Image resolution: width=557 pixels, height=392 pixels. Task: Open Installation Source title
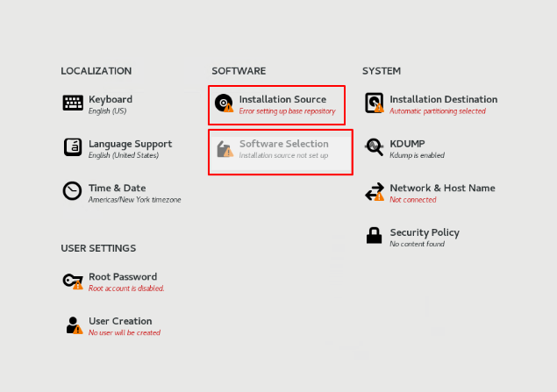click(x=282, y=99)
